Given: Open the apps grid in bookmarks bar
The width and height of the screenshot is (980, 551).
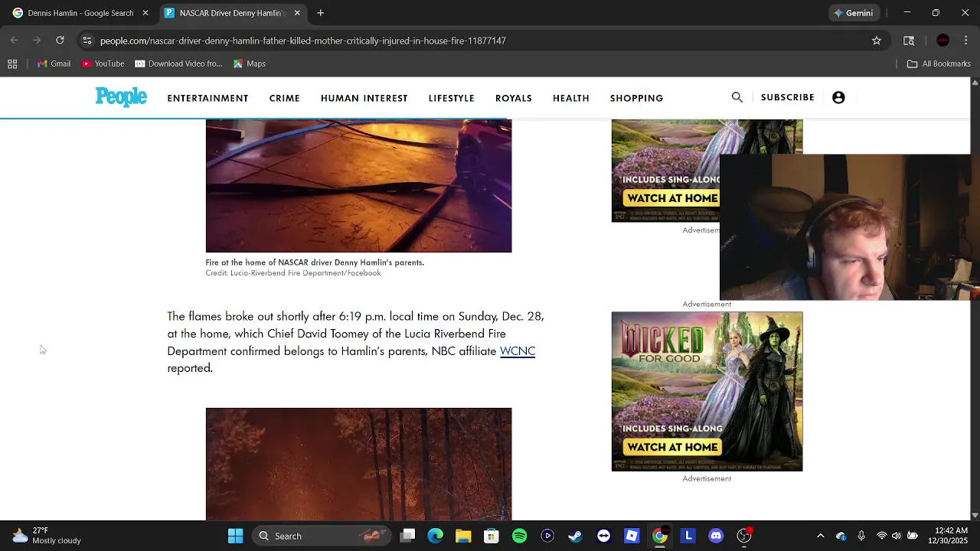Looking at the screenshot, I should click(12, 64).
